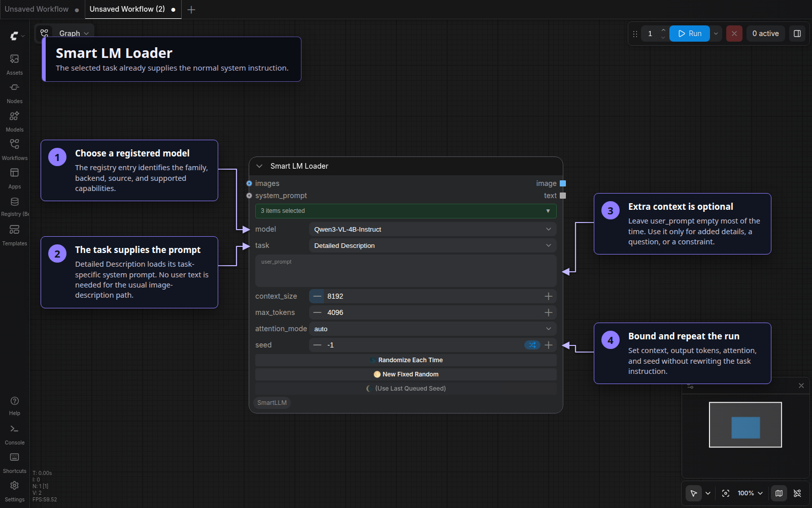
Task: Open the attention_mode auto dropdown
Action: 433,329
